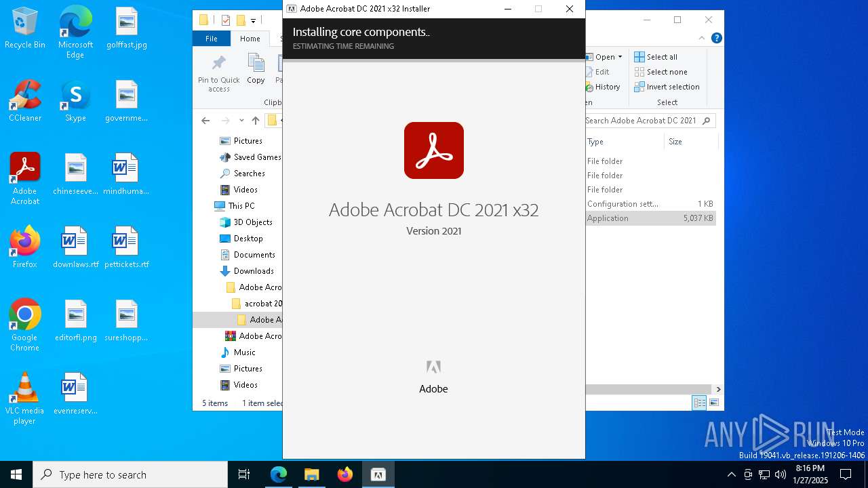The width and height of the screenshot is (868, 488).
Task: Open Firefox desktop shortcut
Action: pyautogui.click(x=25, y=247)
